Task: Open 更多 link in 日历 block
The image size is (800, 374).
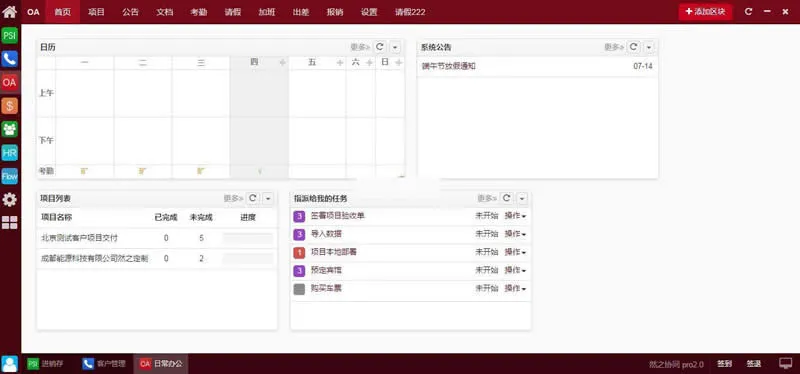Action: point(360,47)
